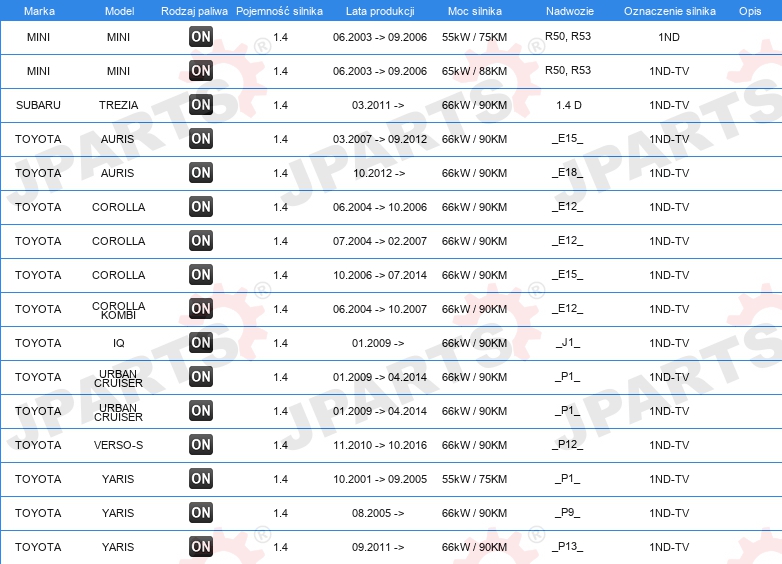Select the 'IQ' model cell

click(x=118, y=343)
